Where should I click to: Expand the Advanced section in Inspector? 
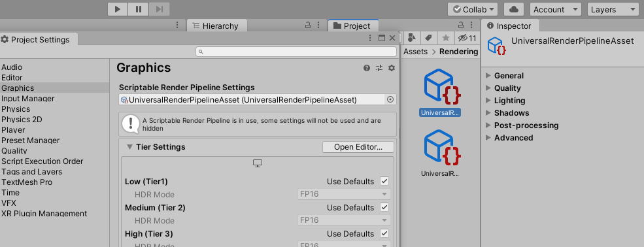[488, 137]
